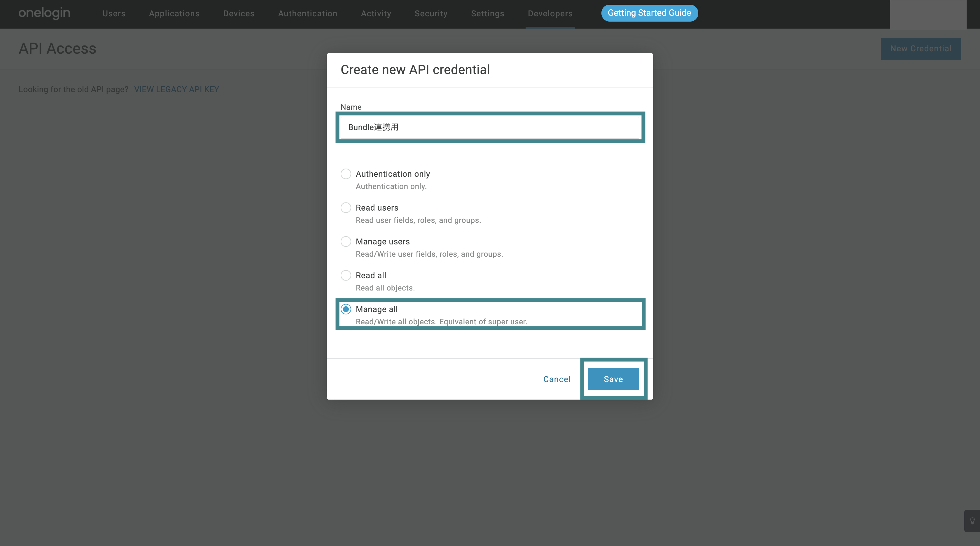Open the Applications menu
980x546 pixels.
coord(174,14)
